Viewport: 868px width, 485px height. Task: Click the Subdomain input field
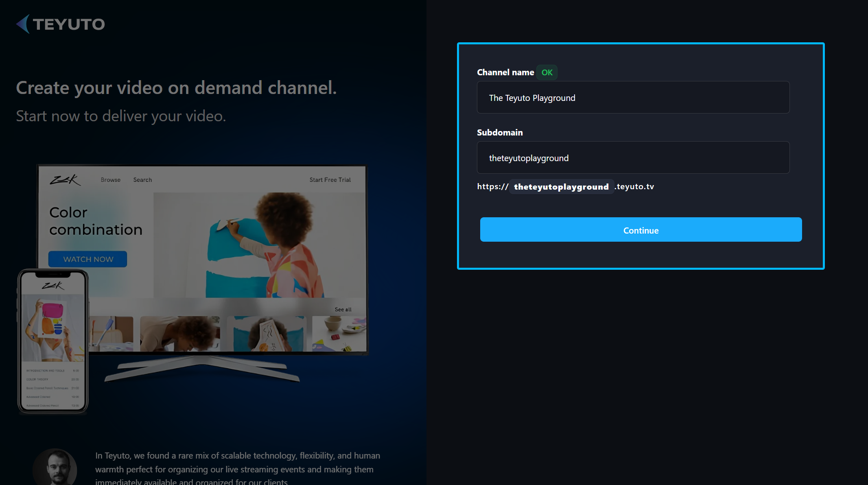633,158
